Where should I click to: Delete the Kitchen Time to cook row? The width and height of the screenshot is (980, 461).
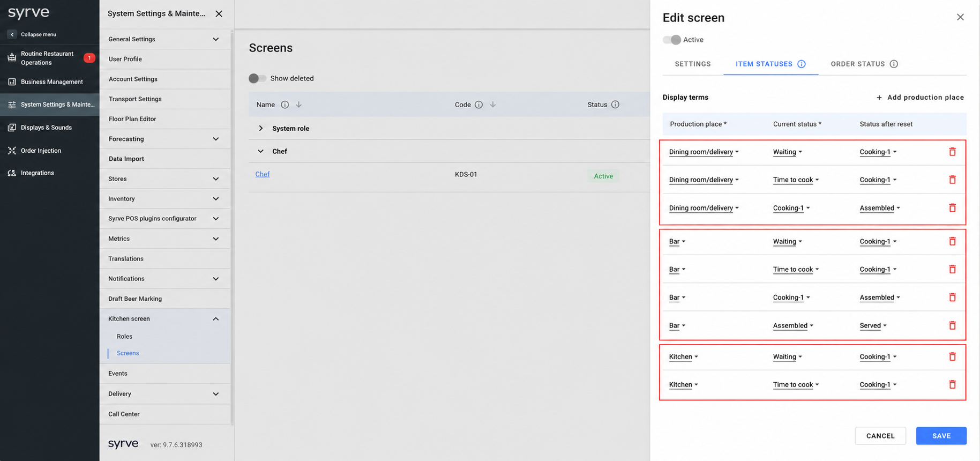pyautogui.click(x=952, y=384)
